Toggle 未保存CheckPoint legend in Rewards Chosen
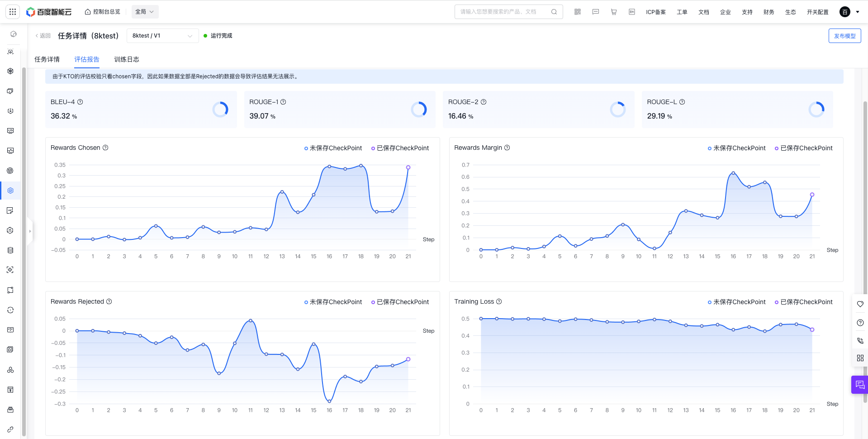868x439 pixels. 333,148
